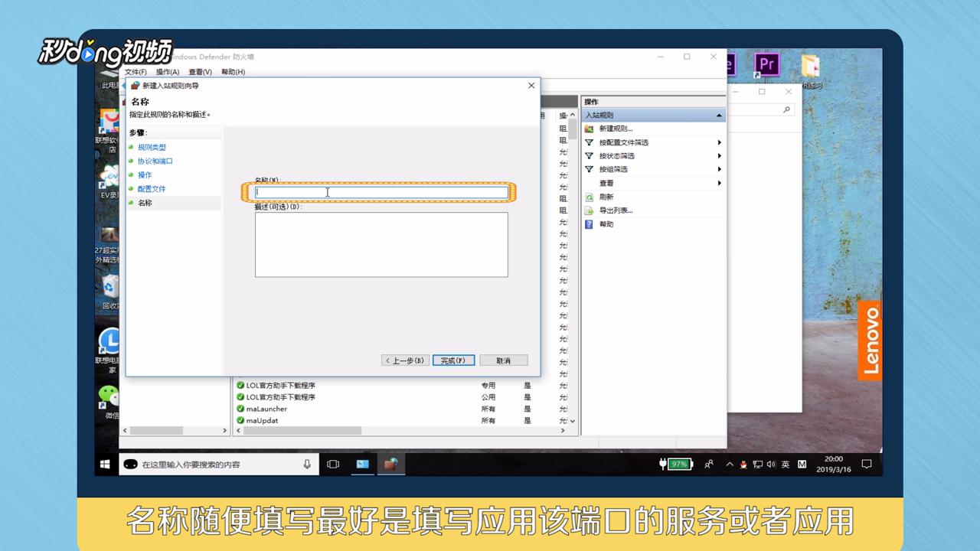Click the control panel taskbar icon
This screenshot has width=980, height=551.
pos(362,464)
